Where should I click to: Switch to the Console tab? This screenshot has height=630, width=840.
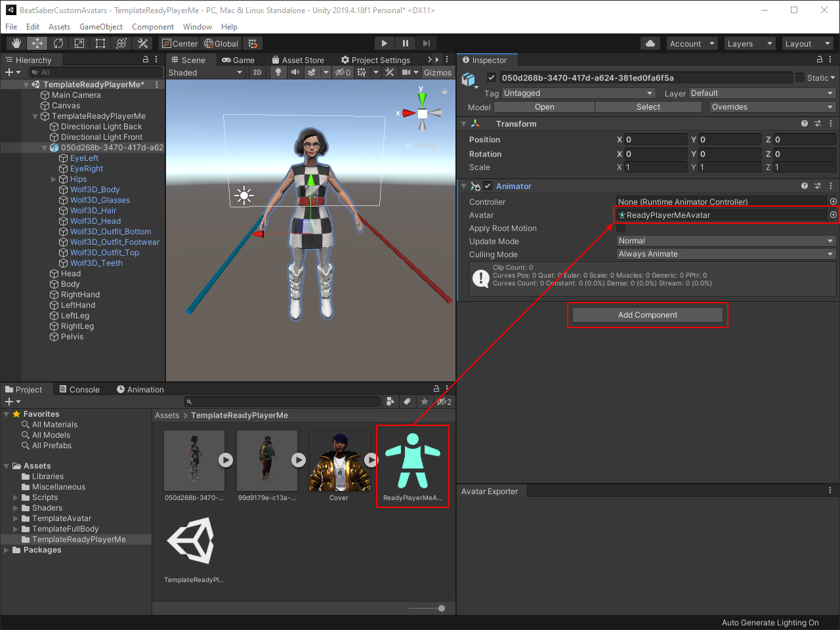click(x=79, y=389)
